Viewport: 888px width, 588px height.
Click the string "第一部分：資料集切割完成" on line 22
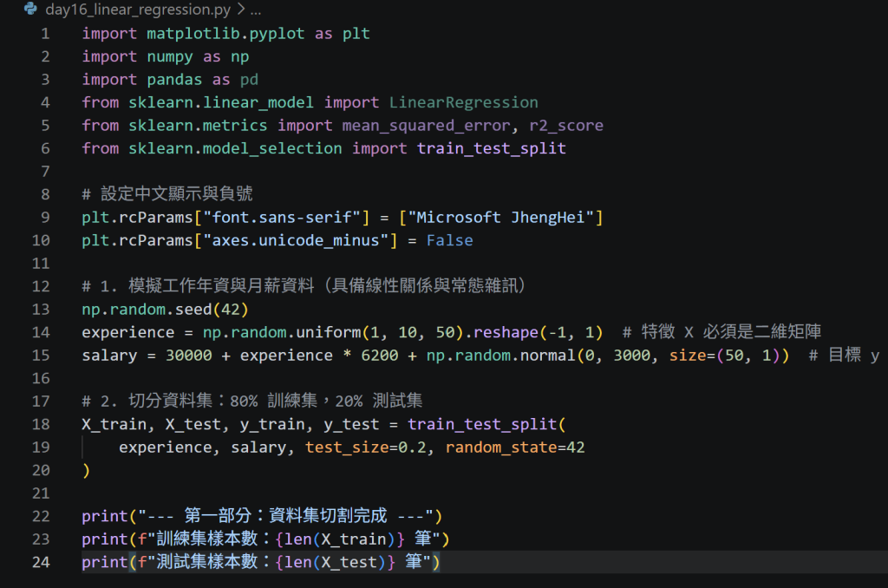[x=285, y=516]
